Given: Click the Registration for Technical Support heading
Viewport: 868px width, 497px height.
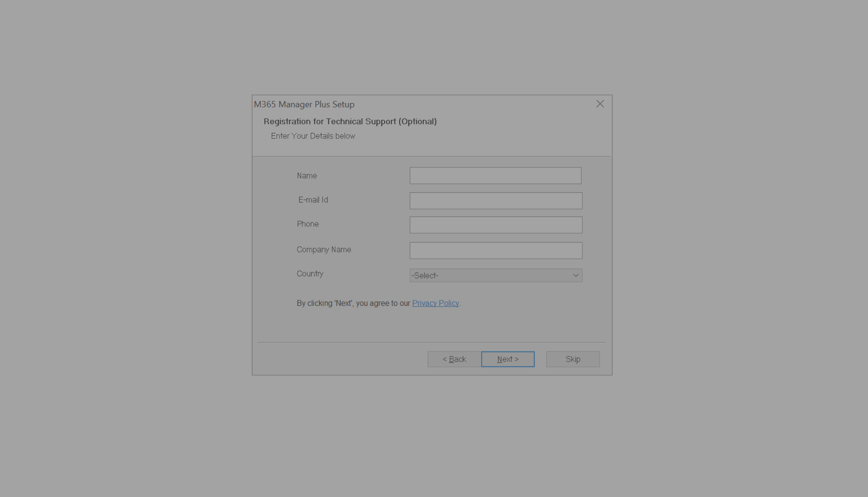Looking at the screenshot, I should [x=350, y=122].
